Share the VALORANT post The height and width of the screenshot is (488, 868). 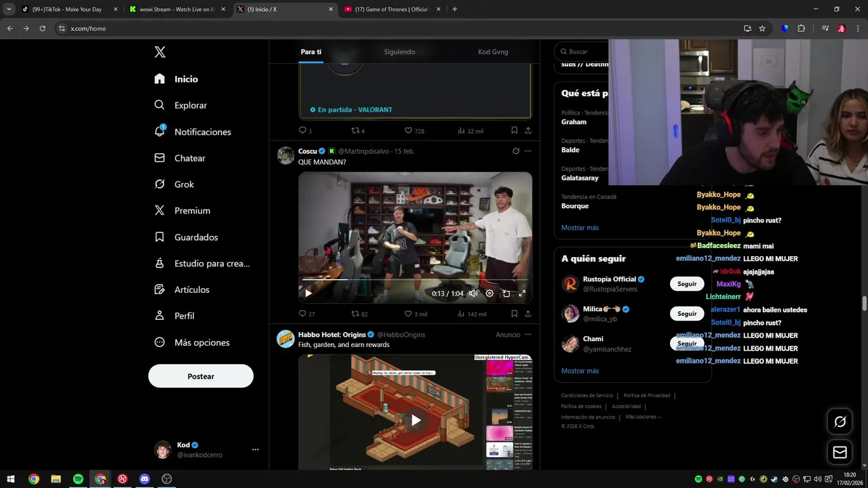(x=528, y=130)
